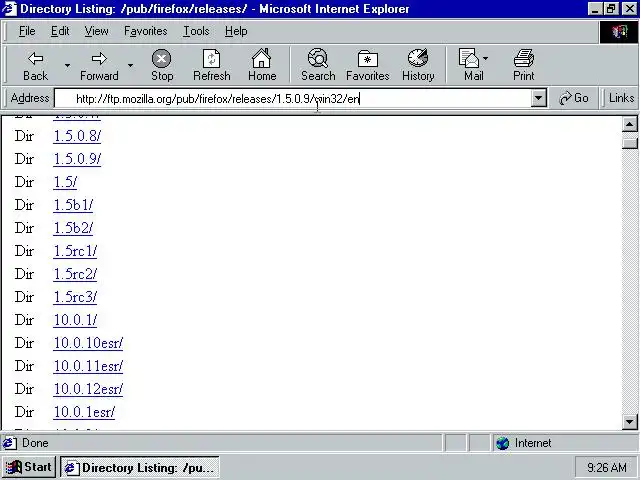Go to the Home page
This screenshot has height=480, width=640.
262,65
